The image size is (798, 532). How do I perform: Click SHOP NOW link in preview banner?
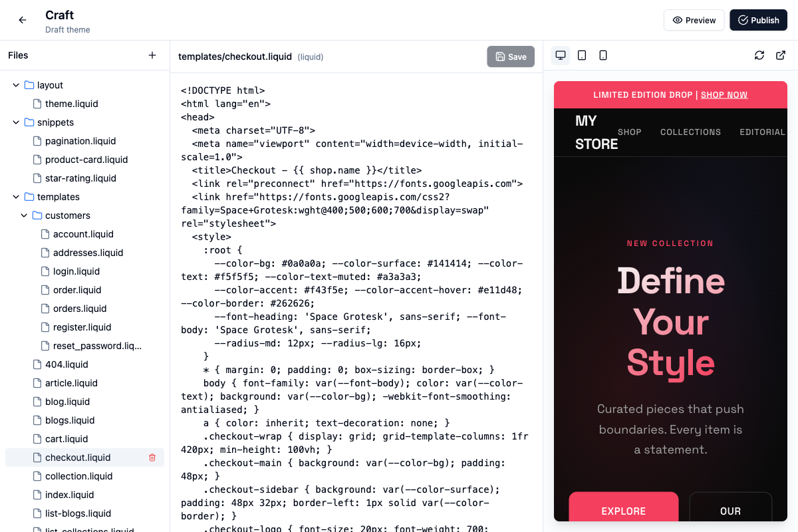(x=724, y=95)
